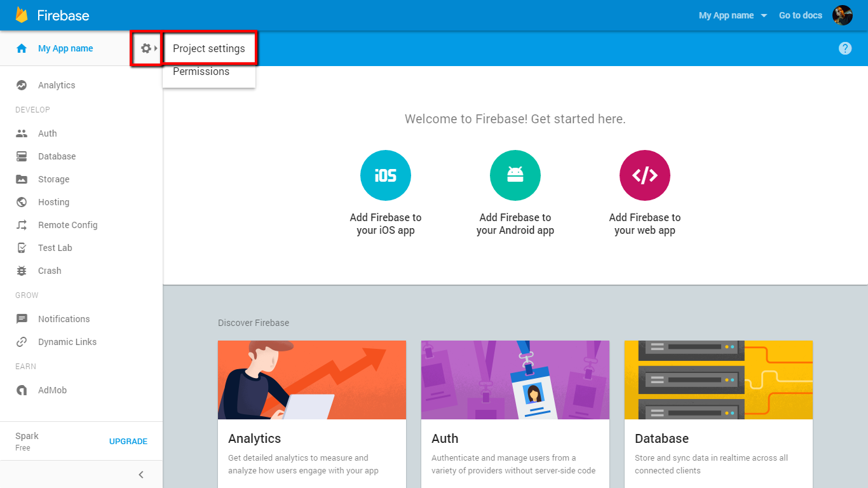Open AdMob in the sidebar
This screenshot has height=488, width=868.
click(x=52, y=390)
